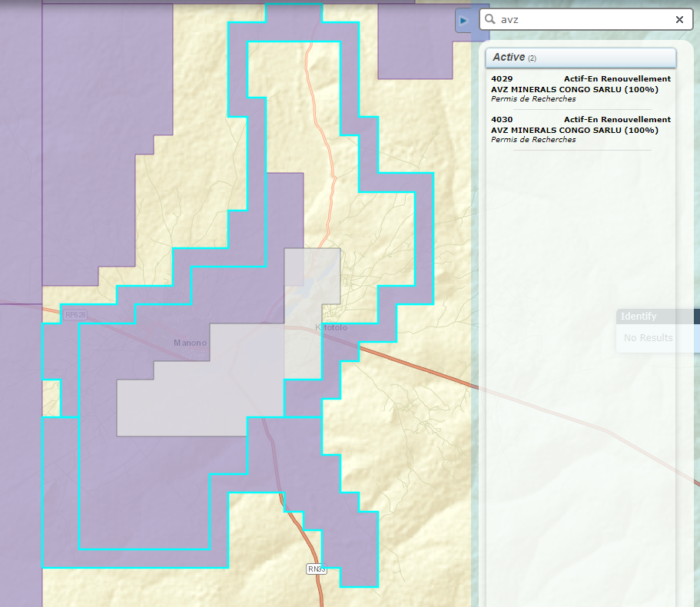The image size is (700, 607).
Task: Click 'Permis de Recherches' under permit 4030
Action: (533, 140)
